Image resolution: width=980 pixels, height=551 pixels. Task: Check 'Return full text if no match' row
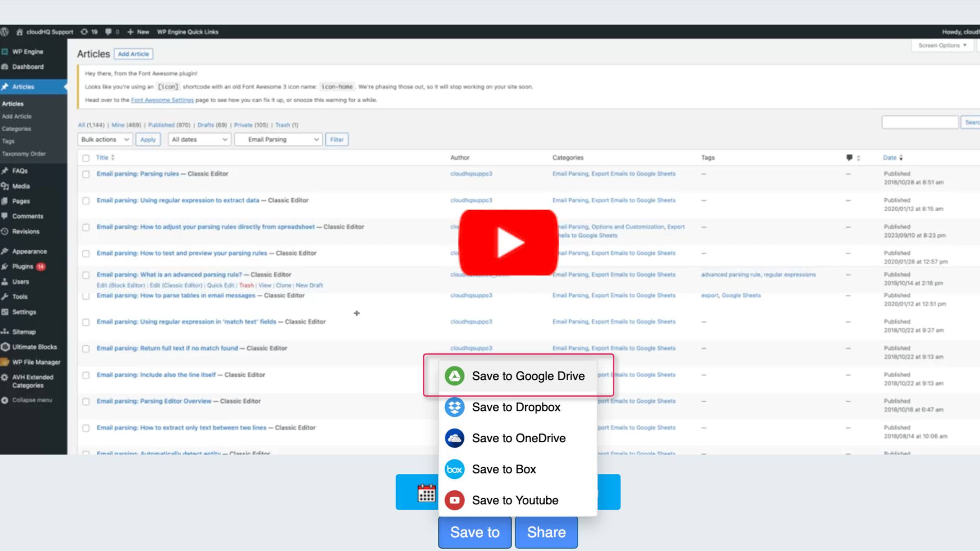click(x=86, y=349)
